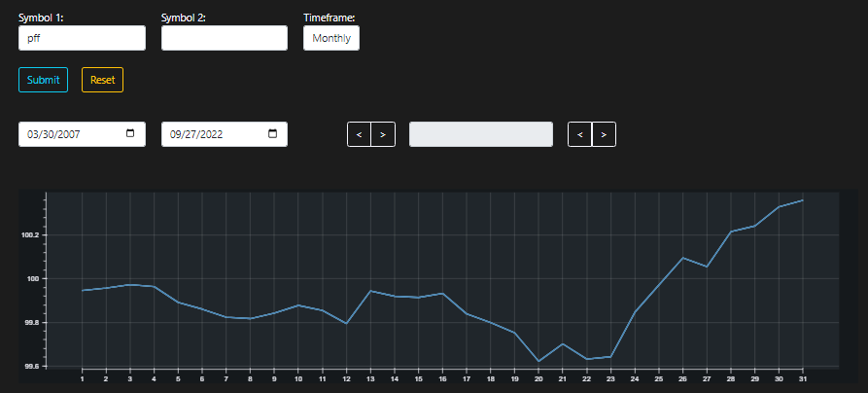This screenshot has height=393, width=868.
Task: Click the Timeframe: label
Action: [x=329, y=18]
